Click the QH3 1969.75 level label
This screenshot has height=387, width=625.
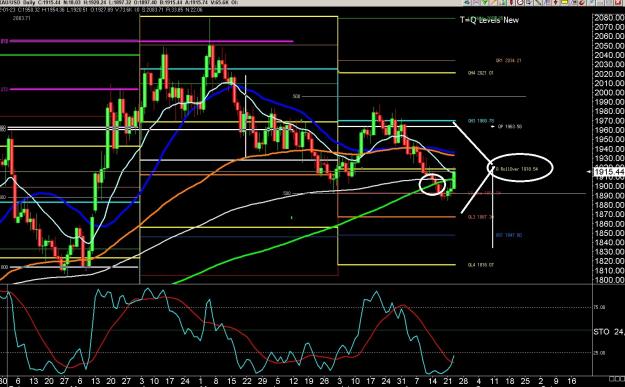click(x=481, y=121)
